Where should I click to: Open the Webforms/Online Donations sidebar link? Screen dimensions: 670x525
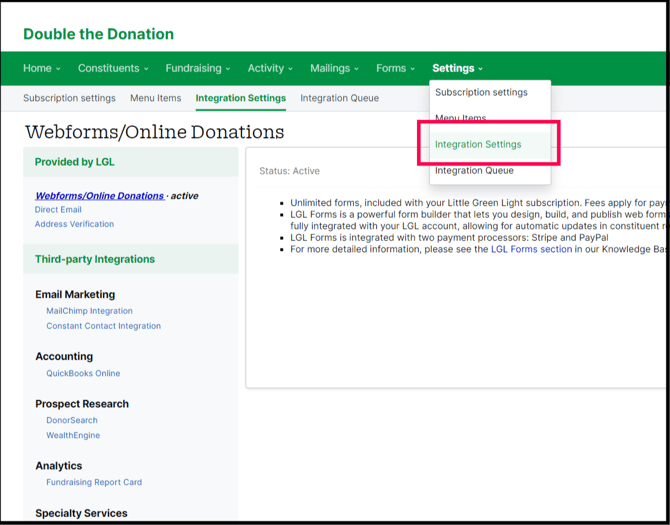(99, 196)
